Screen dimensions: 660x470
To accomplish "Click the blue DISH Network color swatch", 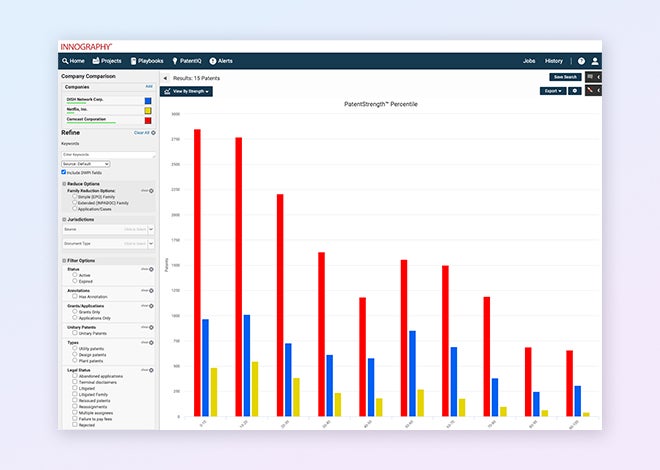I will [x=148, y=101].
